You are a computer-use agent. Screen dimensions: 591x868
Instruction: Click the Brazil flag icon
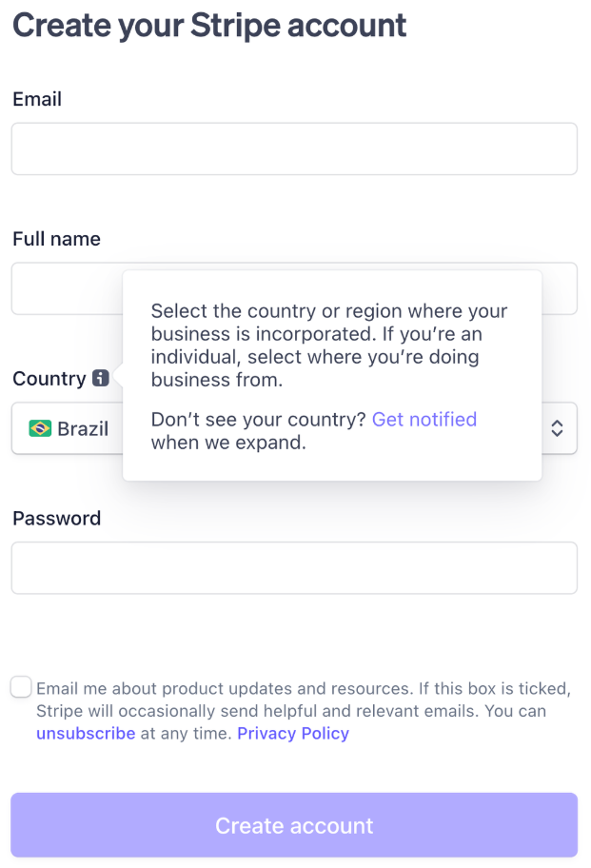(x=40, y=428)
